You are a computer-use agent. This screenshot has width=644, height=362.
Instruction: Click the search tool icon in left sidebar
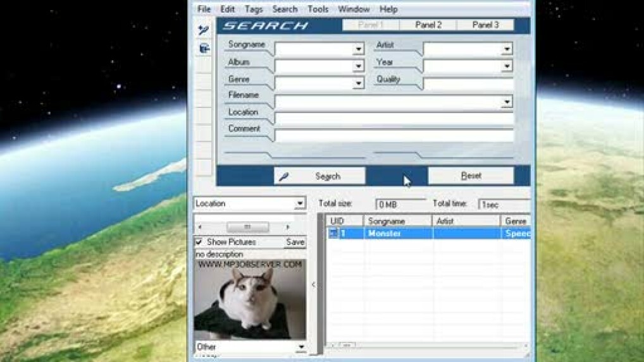coord(203,30)
